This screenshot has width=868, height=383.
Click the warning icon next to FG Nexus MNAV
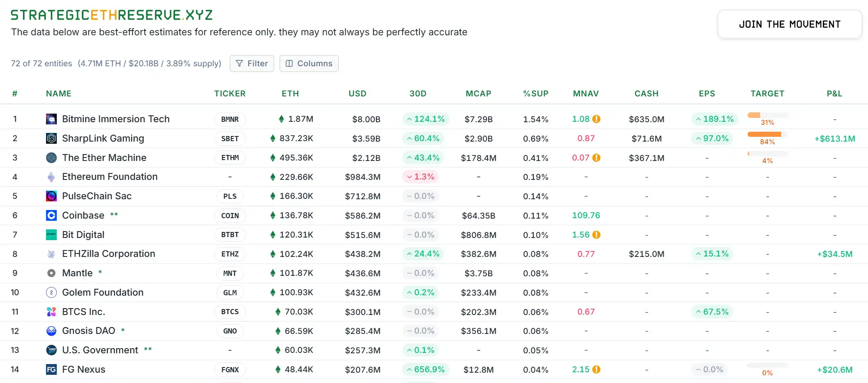pyautogui.click(x=596, y=370)
